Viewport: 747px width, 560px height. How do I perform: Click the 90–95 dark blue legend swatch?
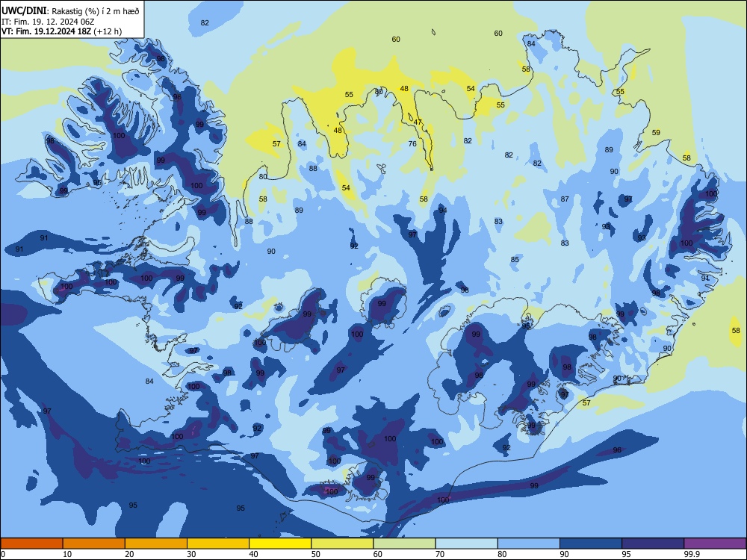pyautogui.click(x=591, y=544)
